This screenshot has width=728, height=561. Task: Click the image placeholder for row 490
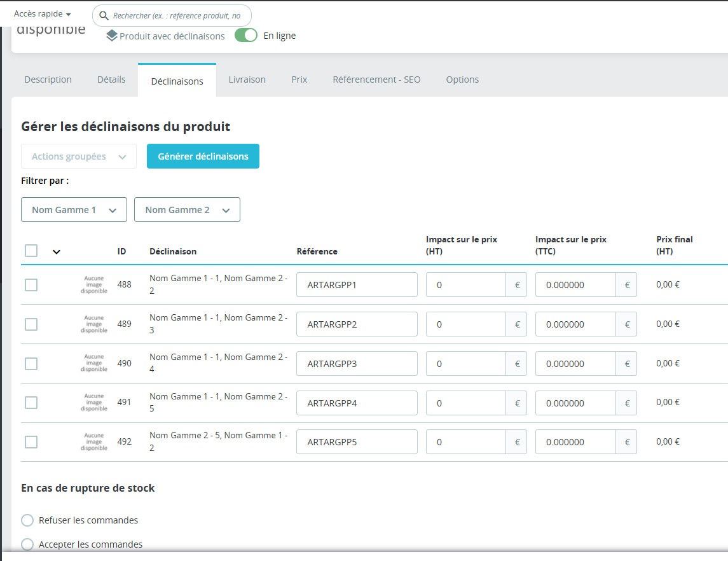[94, 363]
